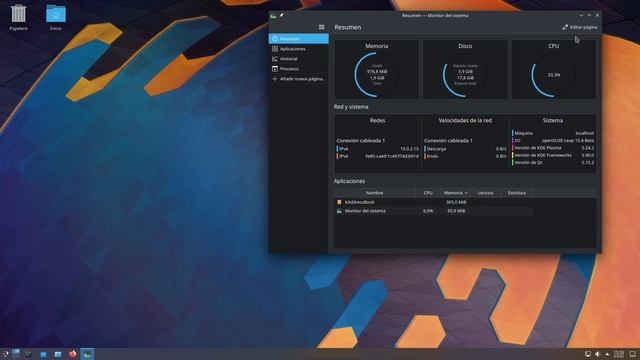Switch to the Aplicaciones page

click(299, 49)
